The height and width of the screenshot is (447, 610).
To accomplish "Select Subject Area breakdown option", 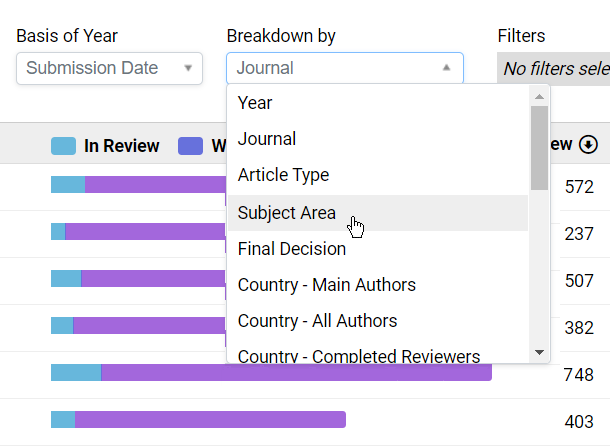I will point(286,212).
